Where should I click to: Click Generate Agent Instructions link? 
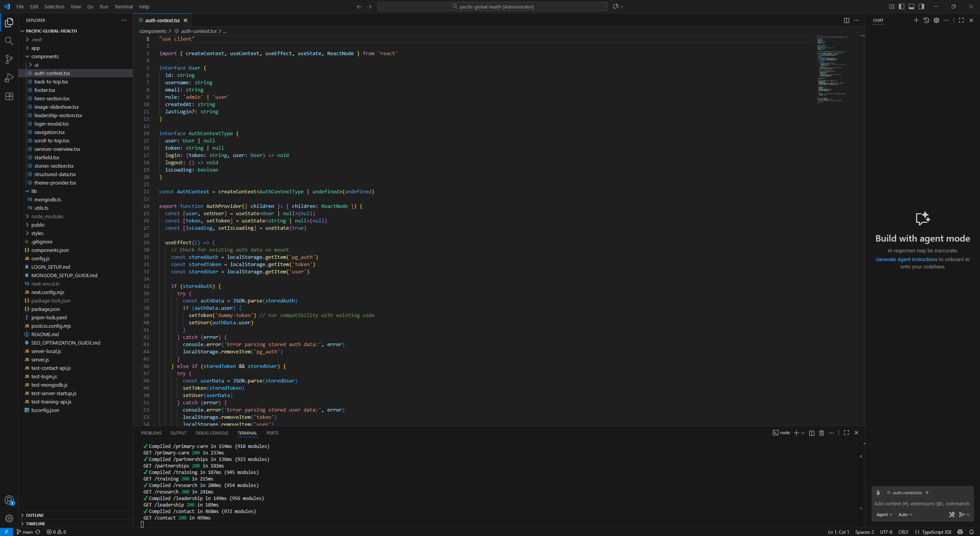click(x=906, y=259)
